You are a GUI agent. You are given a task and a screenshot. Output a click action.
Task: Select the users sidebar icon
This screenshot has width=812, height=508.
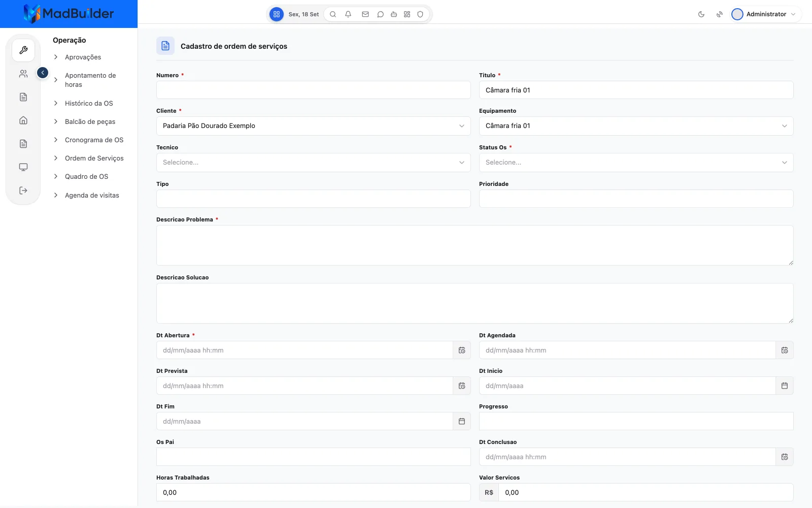point(23,74)
